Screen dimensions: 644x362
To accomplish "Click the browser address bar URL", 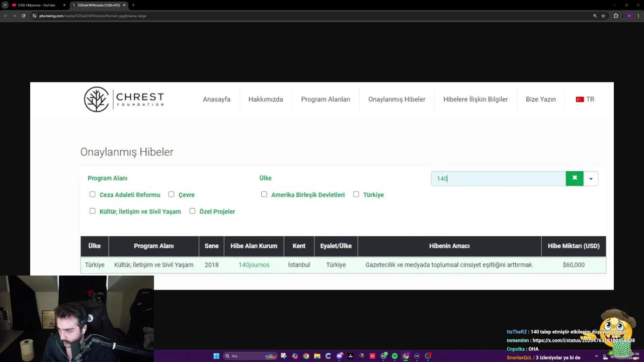I will tap(93, 16).
